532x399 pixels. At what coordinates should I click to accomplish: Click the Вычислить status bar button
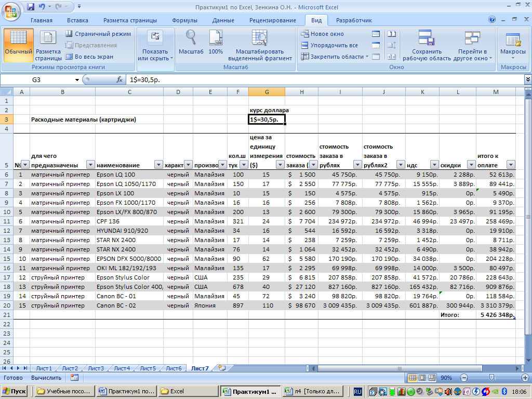click(x=46, y=378)
